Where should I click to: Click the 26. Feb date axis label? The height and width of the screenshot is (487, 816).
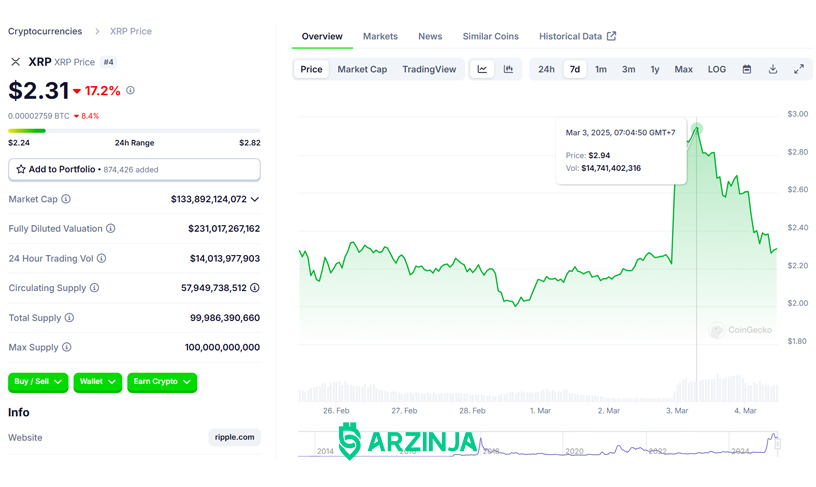pyautogui.click(x=336, y=411)
